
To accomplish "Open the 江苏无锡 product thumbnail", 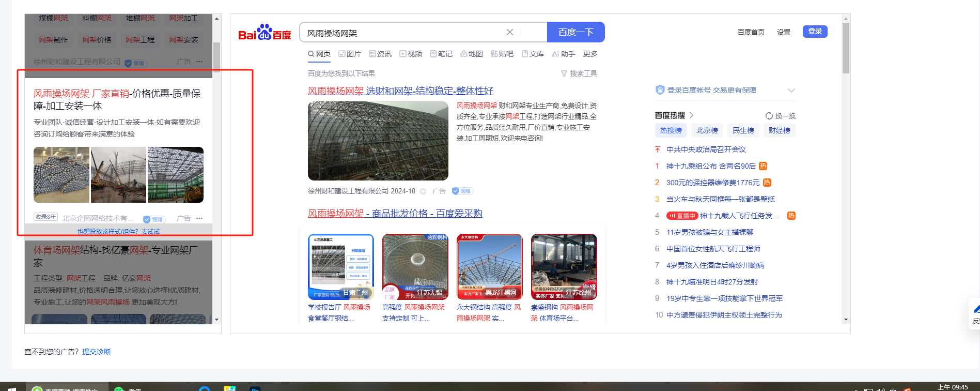I will pyautogui.click(x=415, y=266).
